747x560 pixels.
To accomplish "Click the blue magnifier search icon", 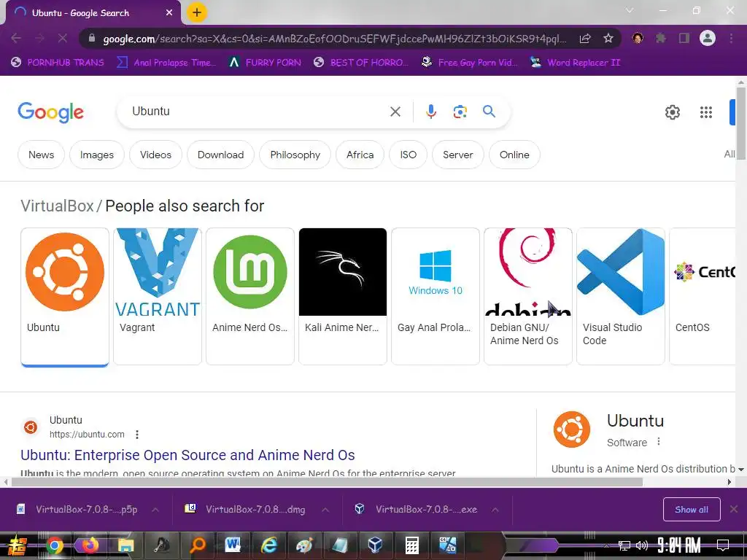I will point(489,112).
